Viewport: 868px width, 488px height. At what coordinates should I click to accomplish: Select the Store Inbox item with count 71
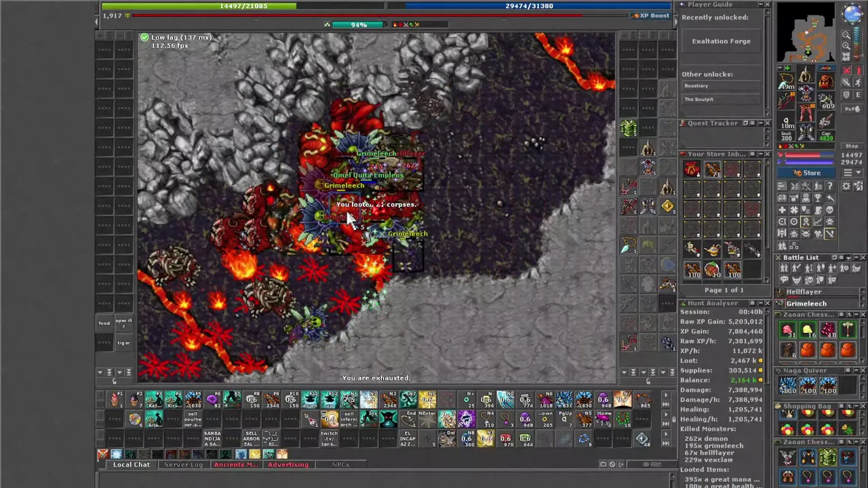712,169
